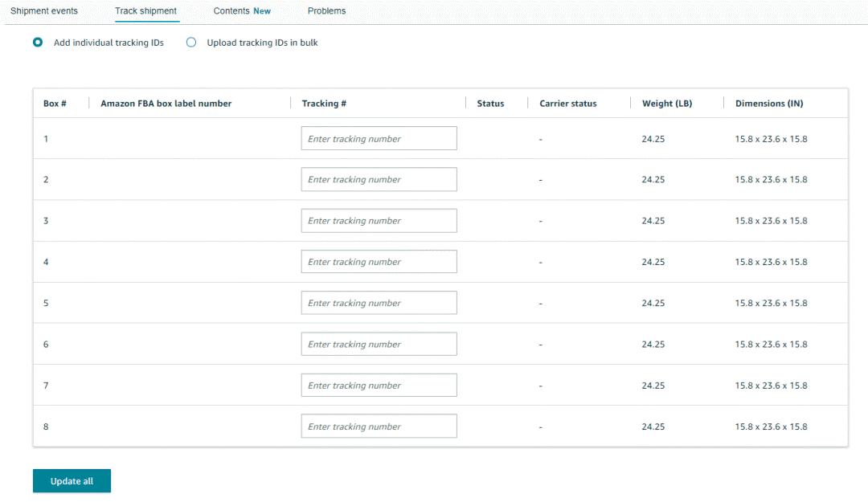The height and width of the screenshot is (502, 868).
Task: Activate tracking number field for box 5
Action: [379, 303]
